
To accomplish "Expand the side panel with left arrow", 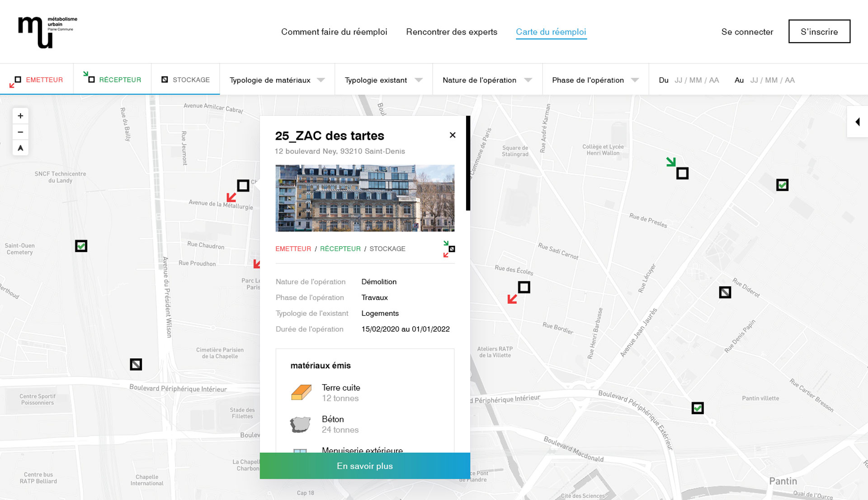I will [x=857, y=122].
